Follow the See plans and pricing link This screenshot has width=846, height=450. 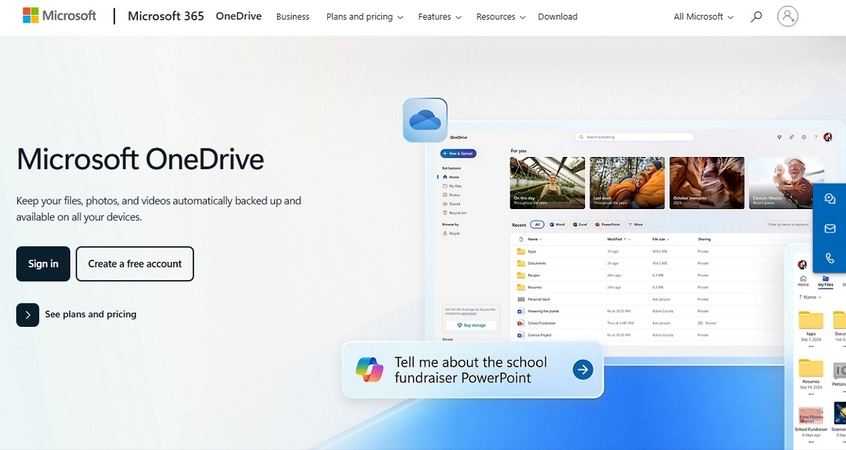[91, 314]
